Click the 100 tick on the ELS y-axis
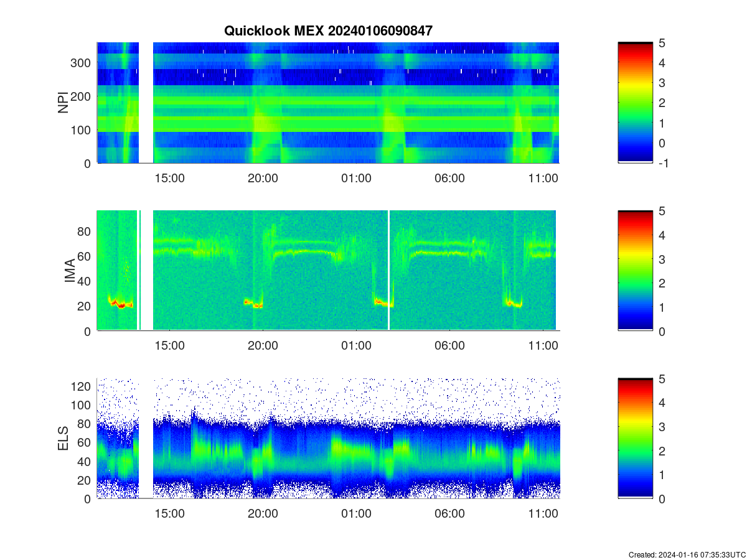 tap(82, 405)
